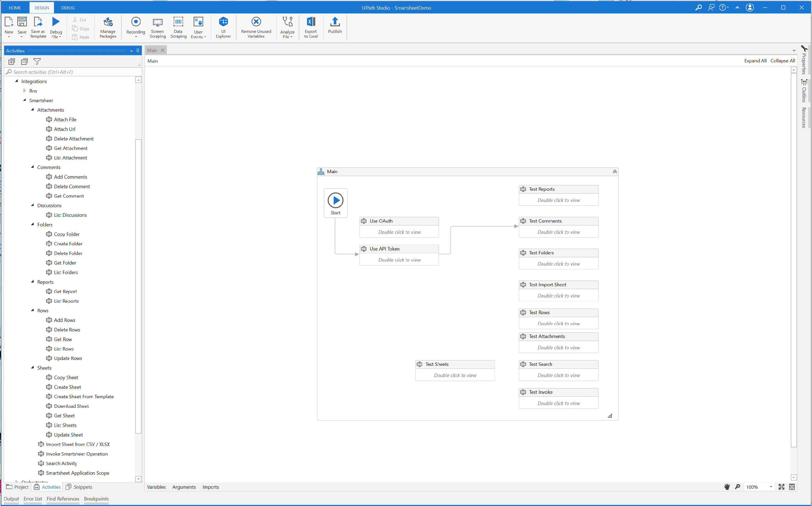Click the activities filter funnel icon
812x506 pixels.
click(37, 61)
